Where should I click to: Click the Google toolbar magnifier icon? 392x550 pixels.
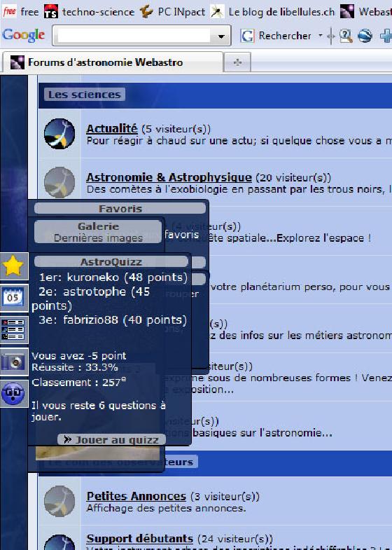[x=346, y=36]
